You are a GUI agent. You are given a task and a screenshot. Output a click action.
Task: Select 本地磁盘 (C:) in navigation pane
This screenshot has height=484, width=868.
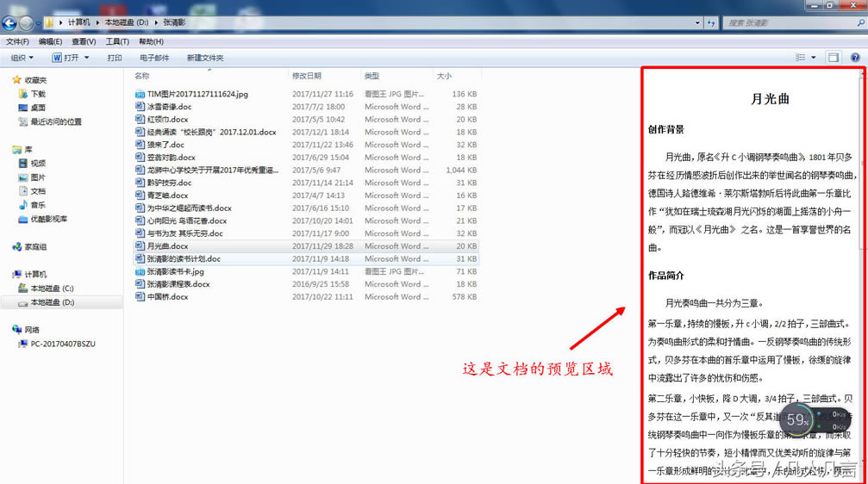click(x=52, y=289)
